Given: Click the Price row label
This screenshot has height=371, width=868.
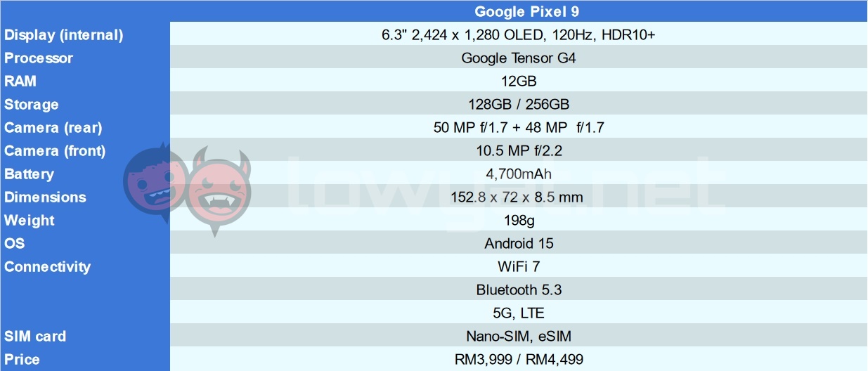Looking at the screenshot, I should [22, 359].
